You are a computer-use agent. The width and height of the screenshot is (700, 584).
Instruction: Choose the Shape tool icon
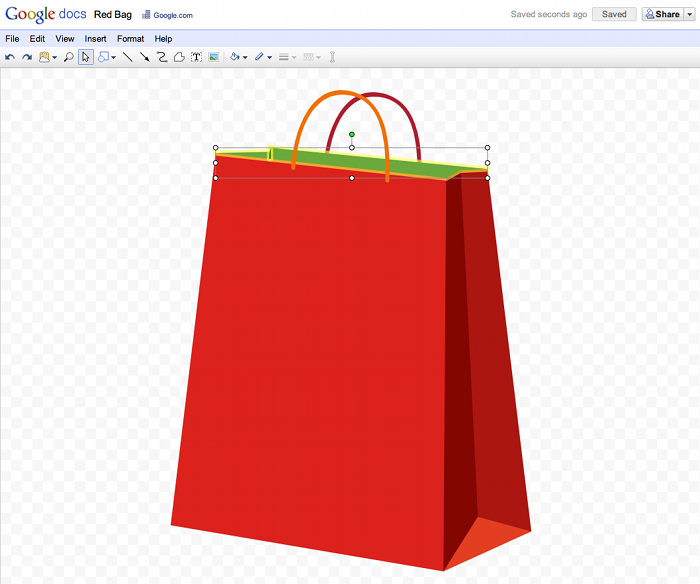(104, 57)
